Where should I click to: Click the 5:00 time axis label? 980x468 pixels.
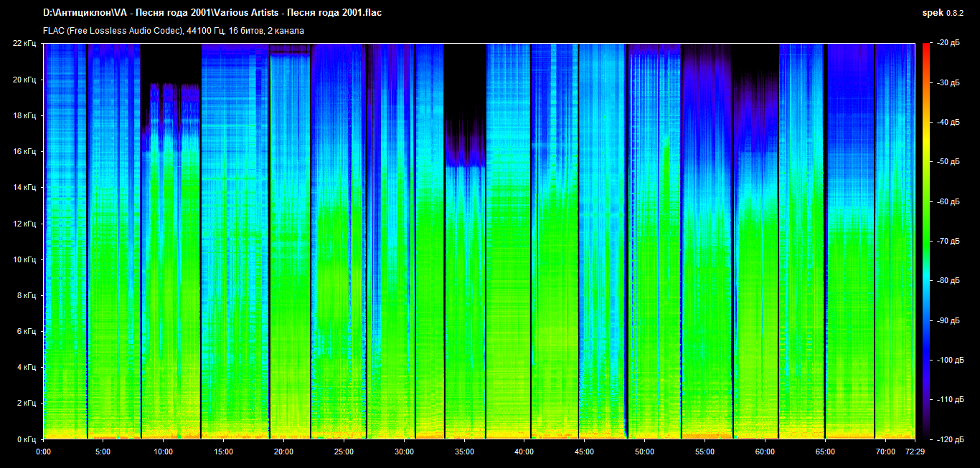pyautogui.click(x=103, y=452)
